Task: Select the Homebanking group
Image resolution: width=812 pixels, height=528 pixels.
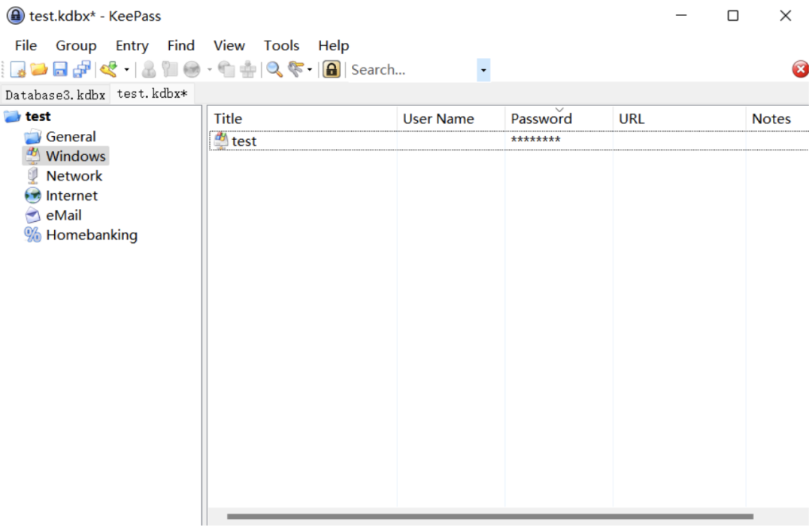Action: coord(92,235)
